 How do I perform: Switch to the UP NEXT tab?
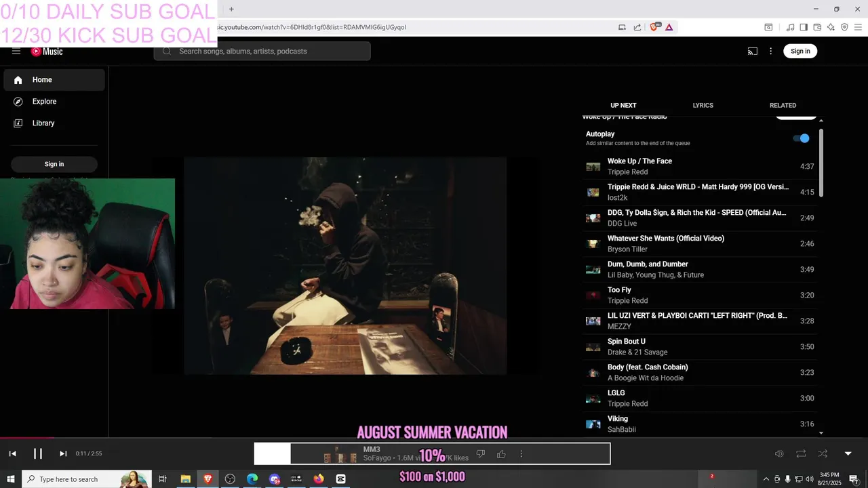click(623, 106)
